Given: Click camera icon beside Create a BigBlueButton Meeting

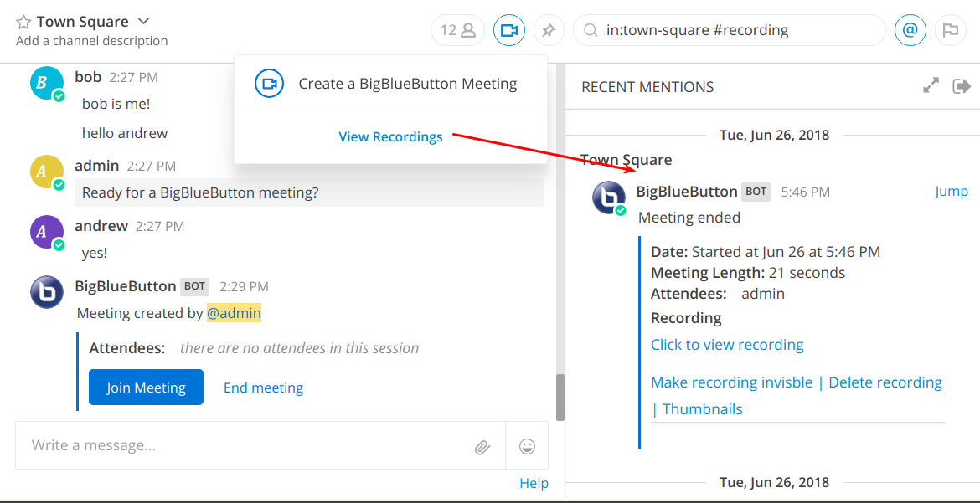Looking at the screenshot, I should (270, 84).
